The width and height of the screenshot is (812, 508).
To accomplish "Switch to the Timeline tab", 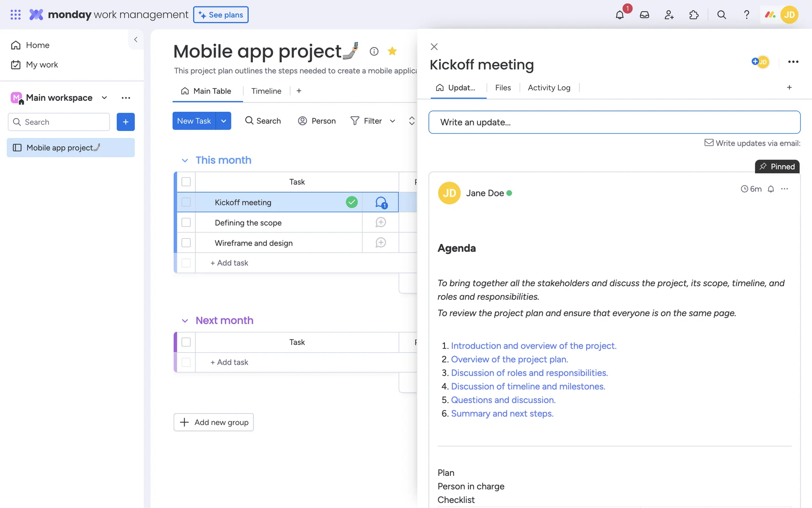I will pyautogui.click(x=266, y=91).
